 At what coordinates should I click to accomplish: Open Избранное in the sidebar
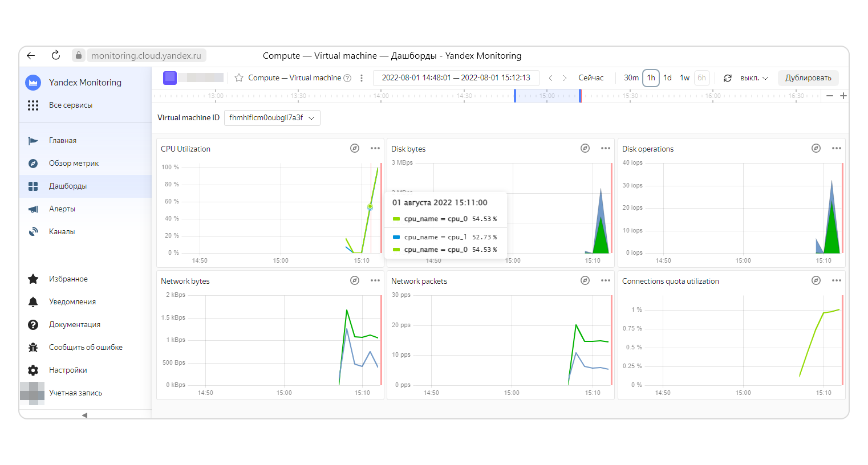click(86, 279)
